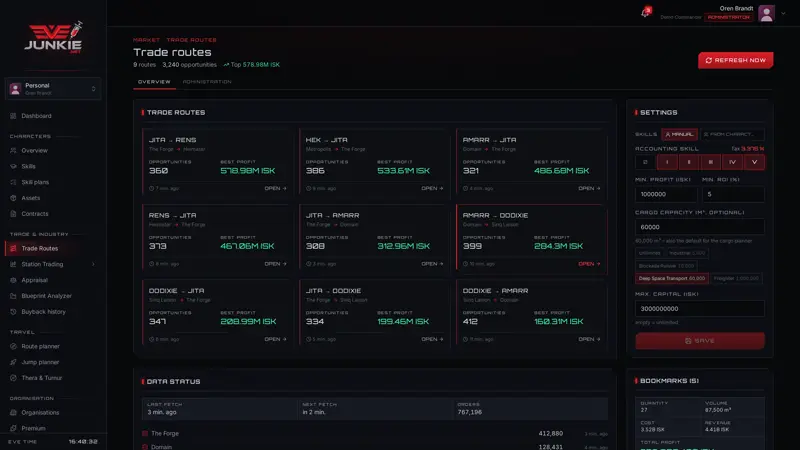Open the Jump planner rocket icon
The height and width of the screenshot is (450, 800).
[x=13, y=362]
